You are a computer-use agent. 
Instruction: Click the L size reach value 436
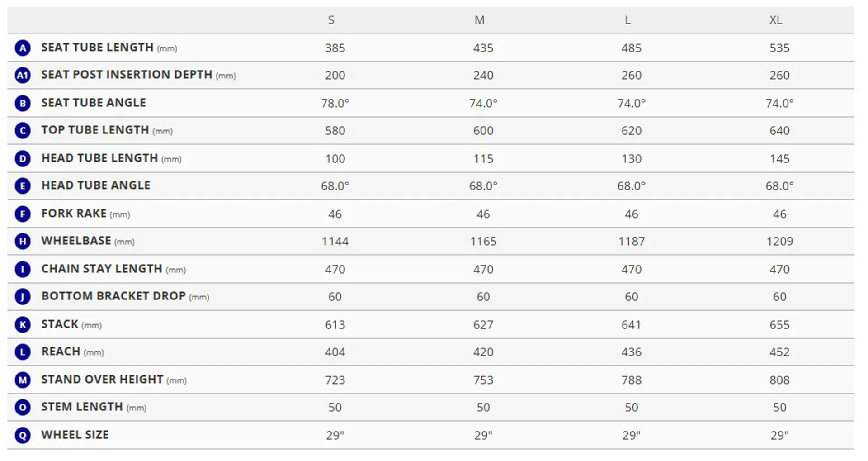(631, 352)
